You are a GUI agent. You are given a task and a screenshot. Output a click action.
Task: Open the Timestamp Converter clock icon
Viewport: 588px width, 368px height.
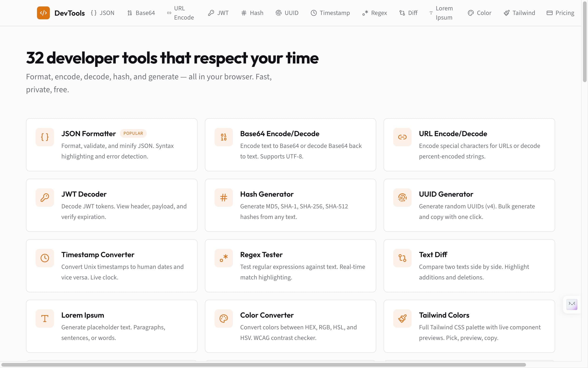click(45, 258)
